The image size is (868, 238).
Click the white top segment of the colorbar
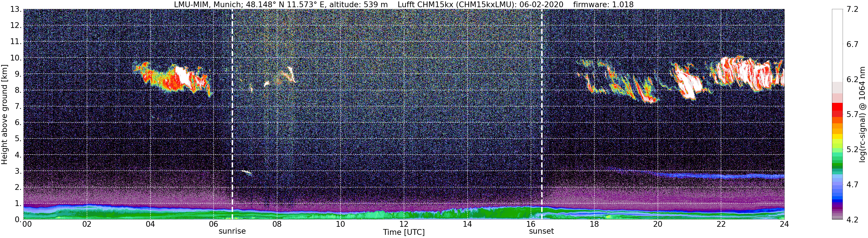tap(837, 46)
